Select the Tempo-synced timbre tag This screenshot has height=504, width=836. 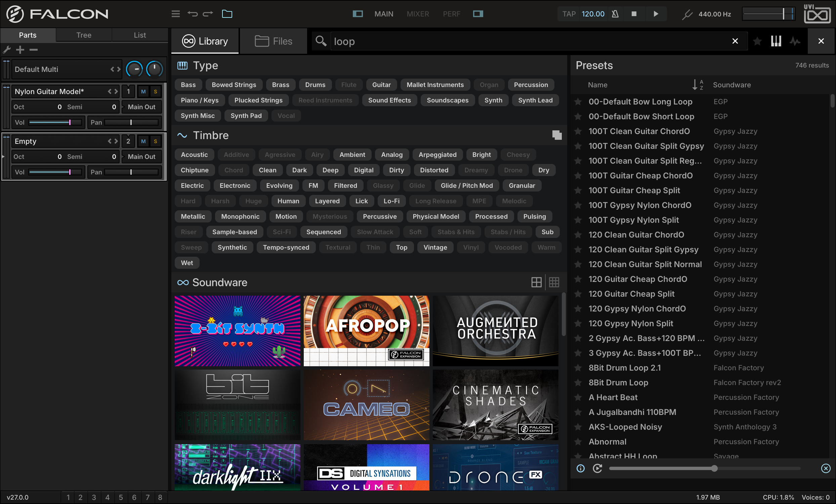point(286,247)
